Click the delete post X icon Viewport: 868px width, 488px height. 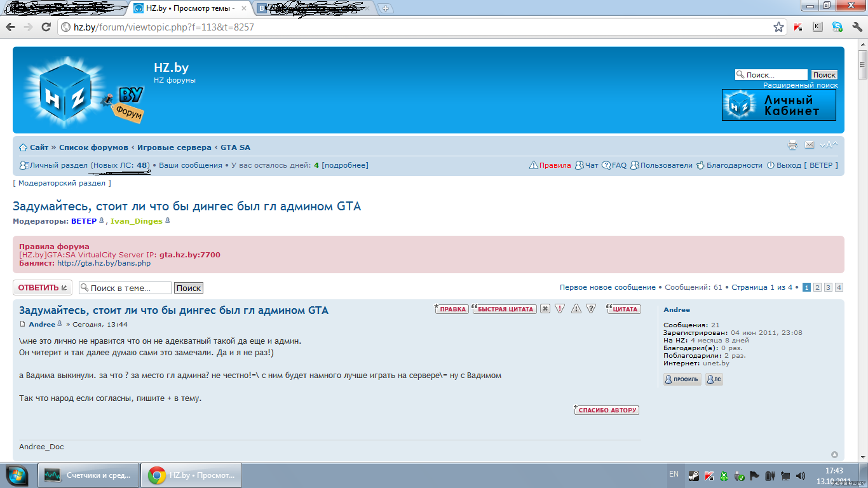point(545,309)
